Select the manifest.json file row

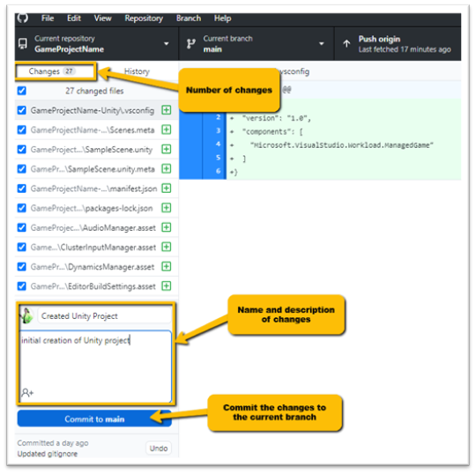tap(97, 189)
